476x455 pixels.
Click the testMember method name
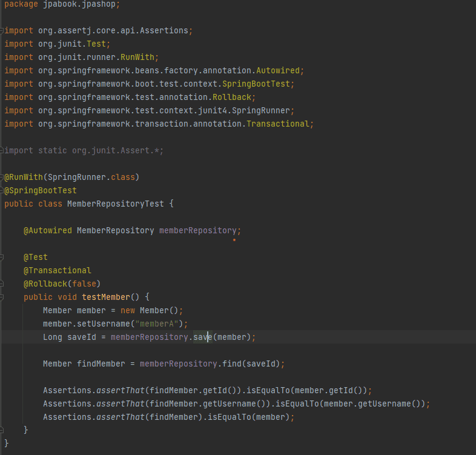[106, 297]
